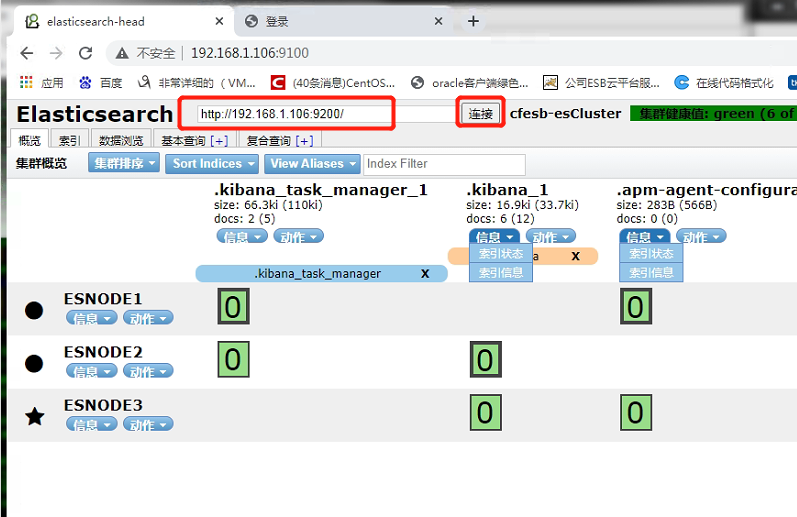Viewport: 797px width, 517px height.
Task: Open the 百度 bookmark
Action: 101,82
